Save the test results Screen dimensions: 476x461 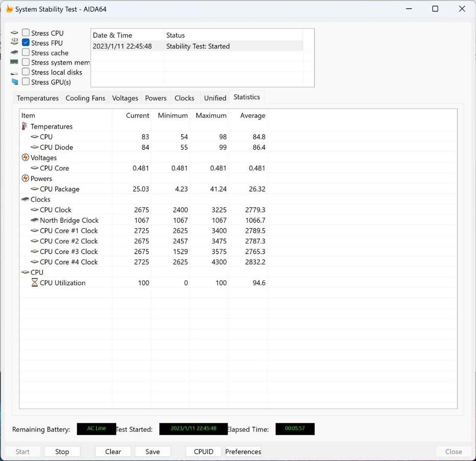click(x=153, y=451)
